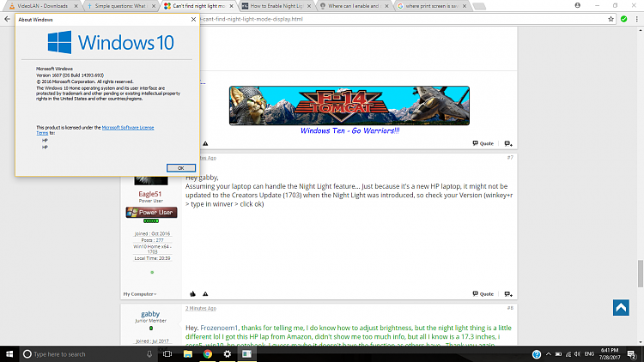Open Google Chrome from taskbar

coord(208,353)
